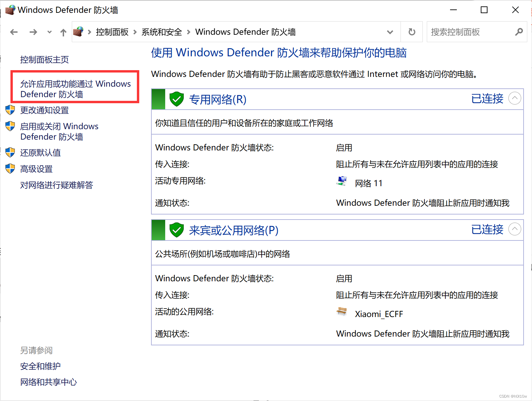
Task: Collapse the 来宾或公用网络 section with its chevron
Action: click(515, 229)
